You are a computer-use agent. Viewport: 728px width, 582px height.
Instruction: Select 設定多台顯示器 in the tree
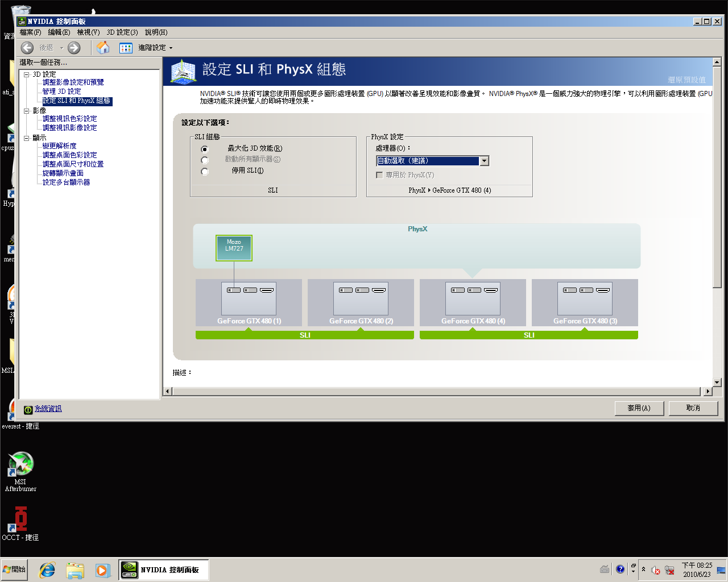coord(67,182)
